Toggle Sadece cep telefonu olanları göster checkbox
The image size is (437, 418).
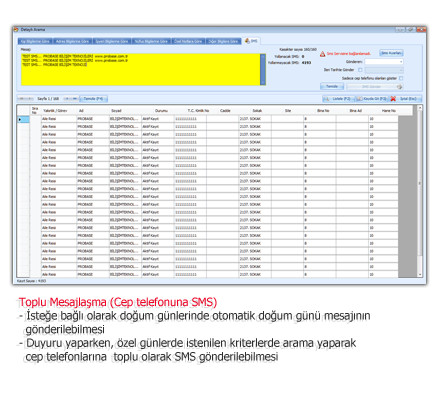(x=401, y=78)
